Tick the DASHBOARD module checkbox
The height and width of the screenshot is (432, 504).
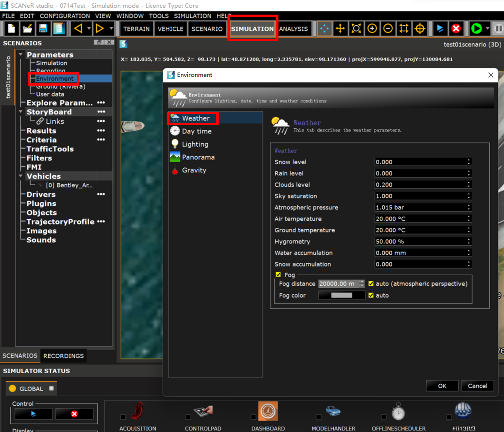(253, 417)
